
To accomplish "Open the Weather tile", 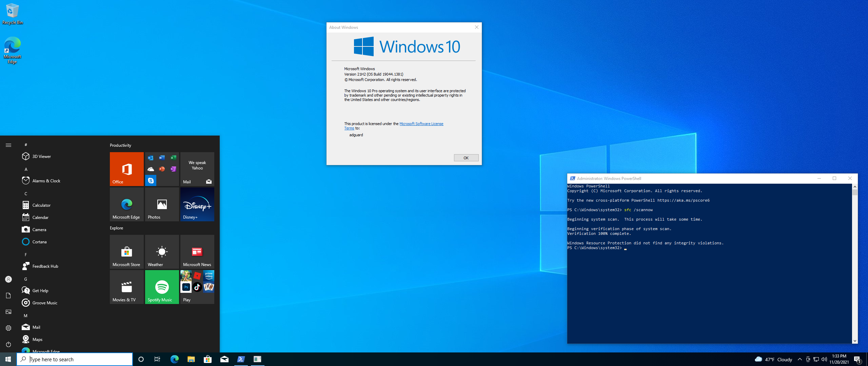I will pyautogui.click(x=162, y=252).
